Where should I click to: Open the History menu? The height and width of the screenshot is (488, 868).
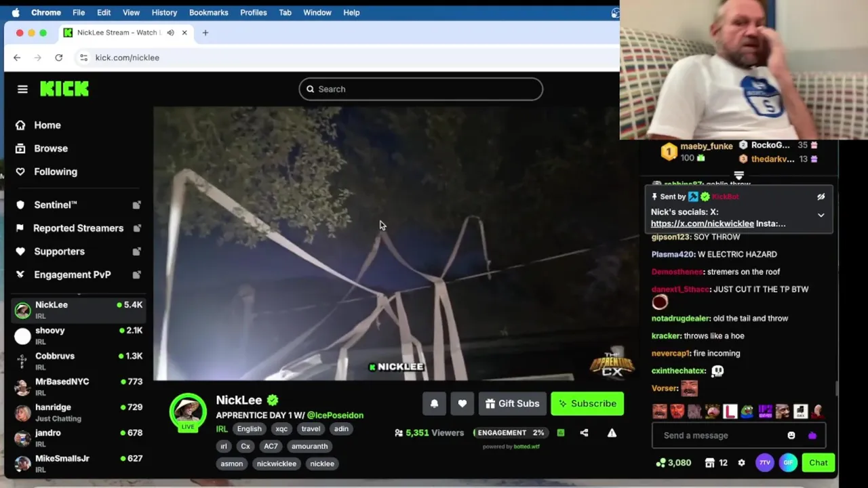(164, 12)
